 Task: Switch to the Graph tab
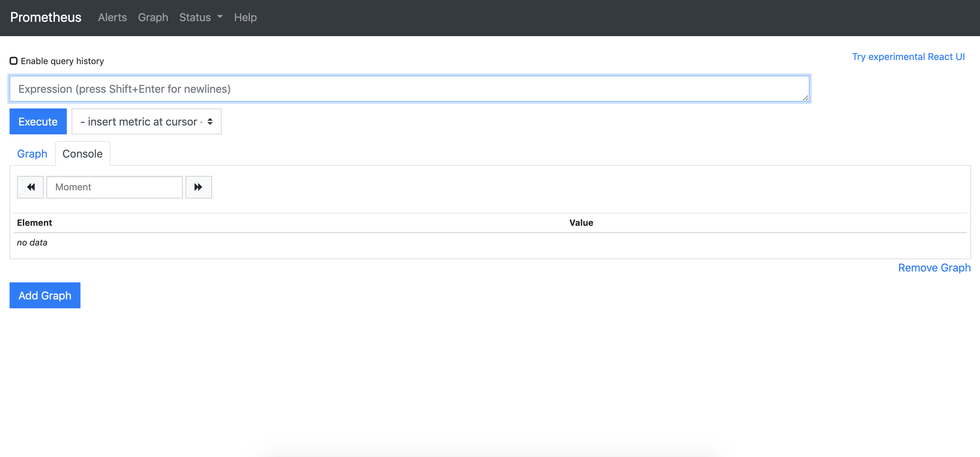tap(32, 154)
